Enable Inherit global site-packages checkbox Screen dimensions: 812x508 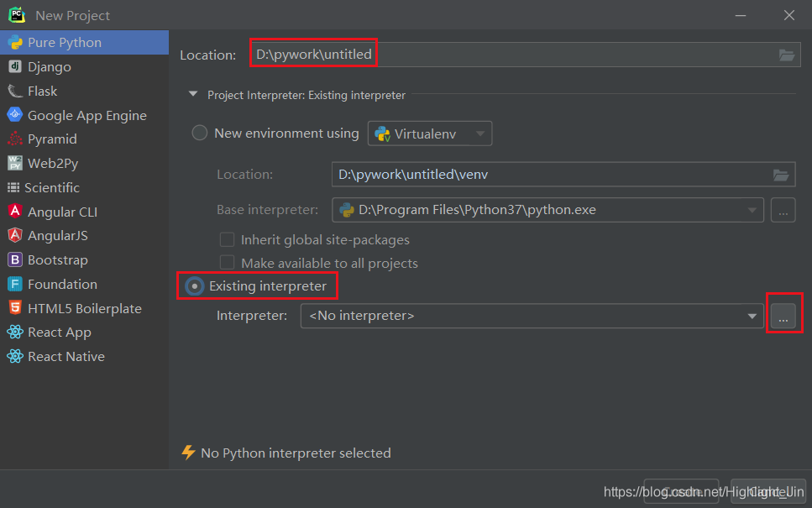click(227, 239)
